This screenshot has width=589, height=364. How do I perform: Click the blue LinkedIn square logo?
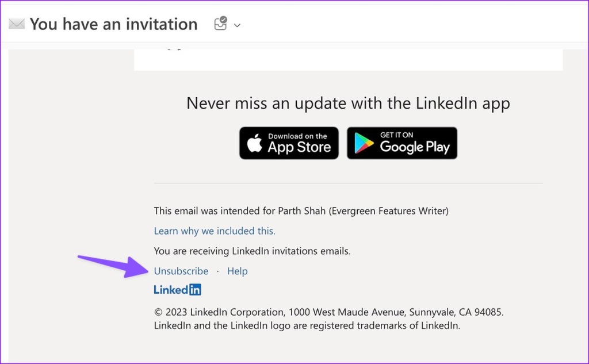pyautogui.click(x=196, y=289)
